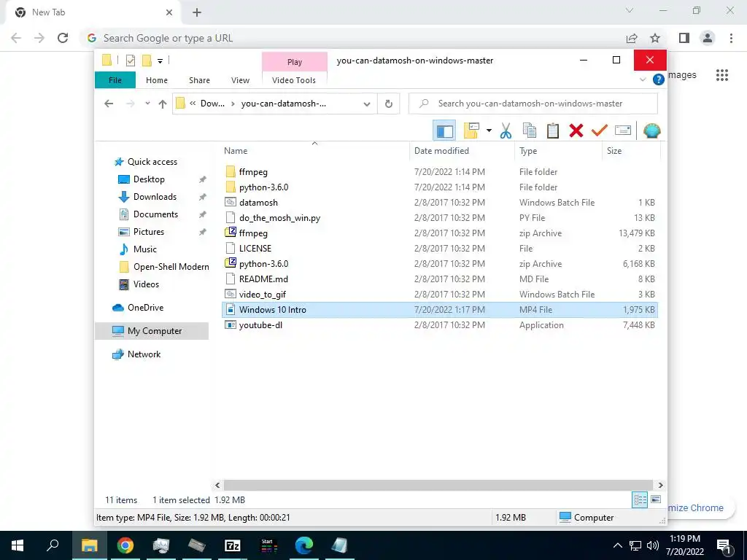Sort by the Name column header

pos(314,150)
